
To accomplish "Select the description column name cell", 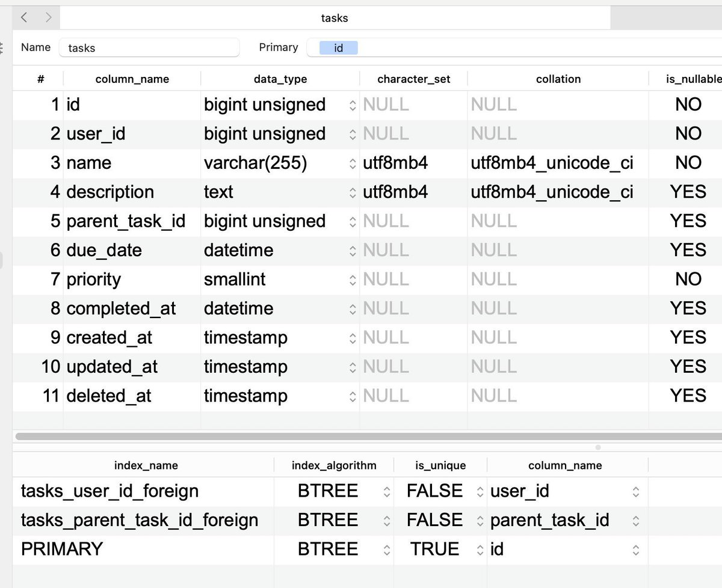I will tap(132, 192).
